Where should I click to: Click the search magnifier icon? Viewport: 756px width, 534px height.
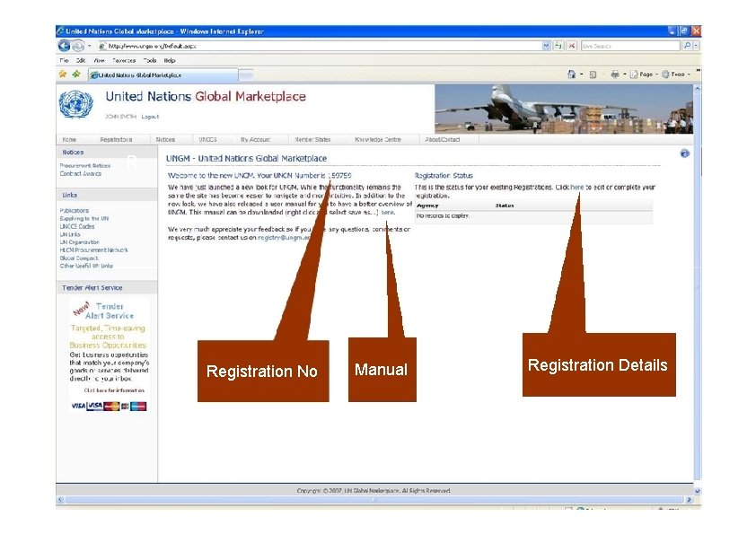pos(687,46)
